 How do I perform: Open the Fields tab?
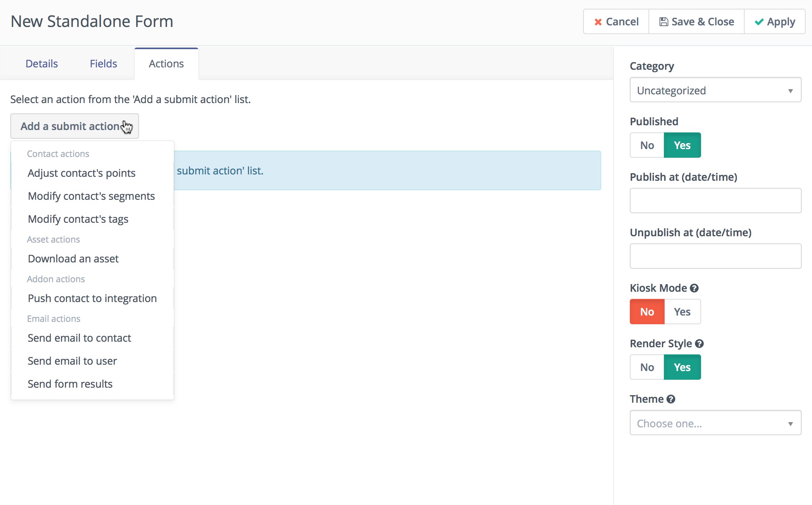(x=103, y=64)
